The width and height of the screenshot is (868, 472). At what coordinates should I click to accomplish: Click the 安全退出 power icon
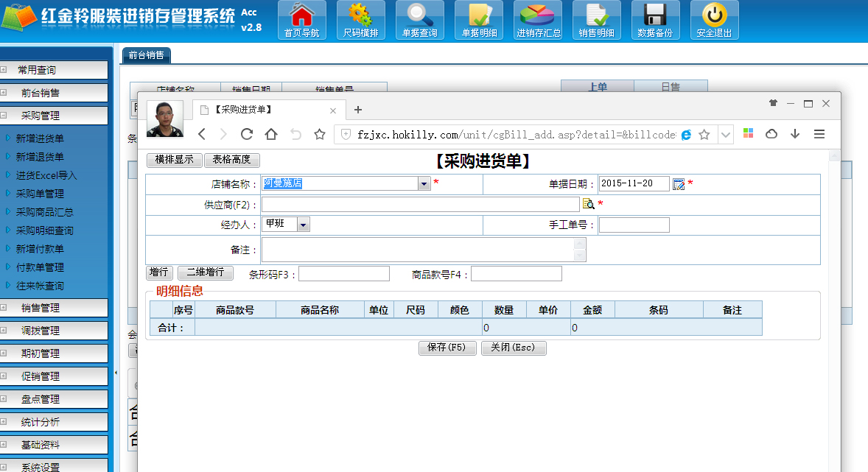tap(714, 16)
